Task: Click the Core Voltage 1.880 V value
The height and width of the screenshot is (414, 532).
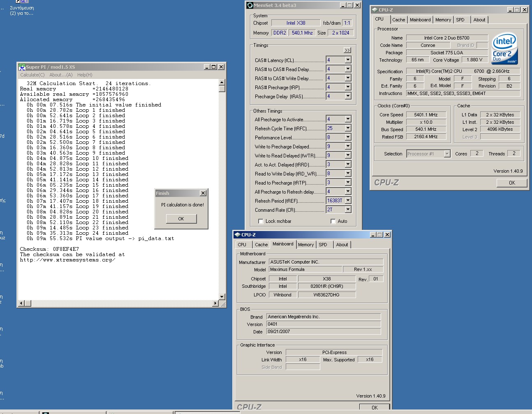Action: [x=474, y=60]
